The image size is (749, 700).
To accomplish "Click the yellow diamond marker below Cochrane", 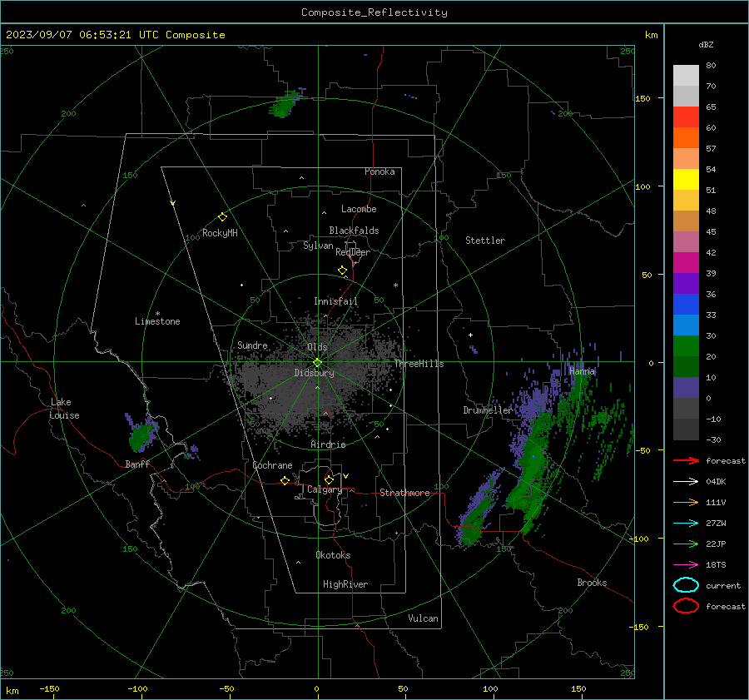I will [285, 480].
